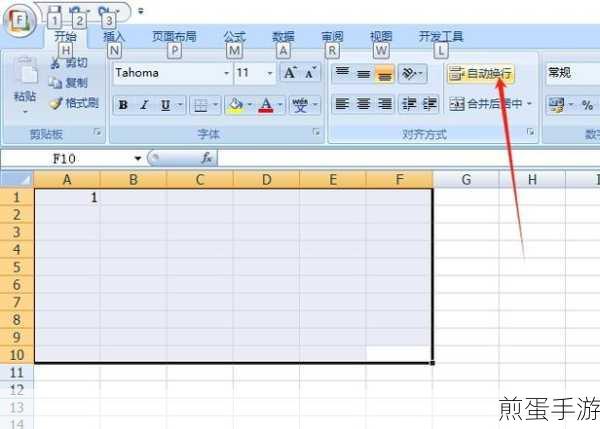Image resolution: width=600 pixels, height=429 pixels.
Task: Center text horizontally
Action: (363, 104)
